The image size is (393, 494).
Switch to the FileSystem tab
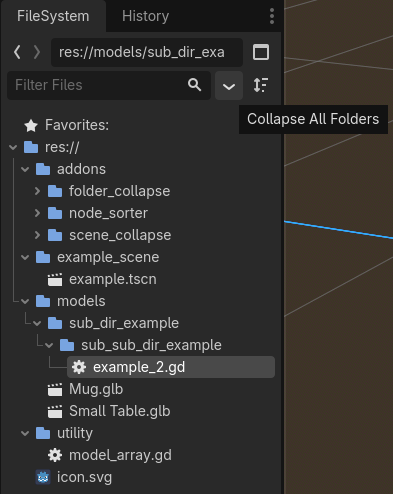click(53, 16)
